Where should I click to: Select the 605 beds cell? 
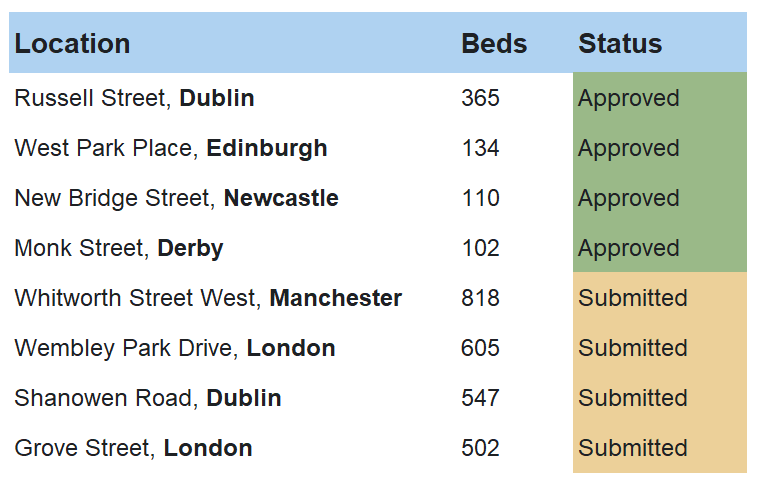pyautogui.click(x=480, y=348)
